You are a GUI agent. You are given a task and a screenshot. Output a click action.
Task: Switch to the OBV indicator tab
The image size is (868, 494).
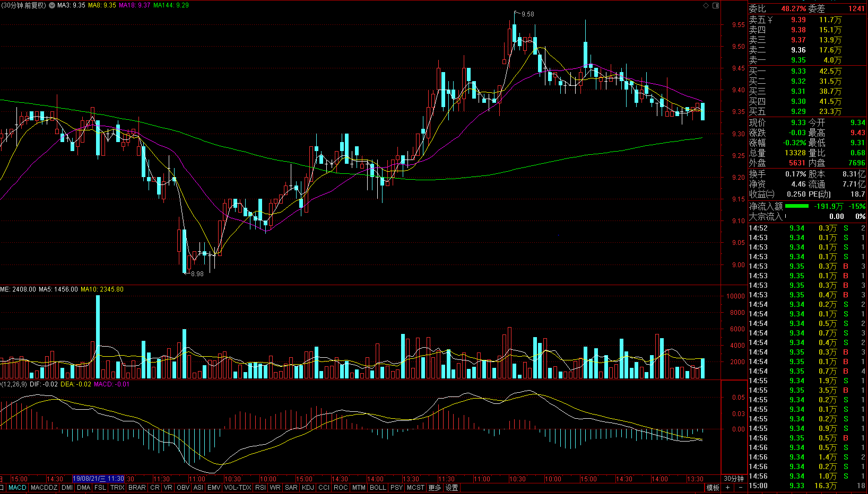coord(183,488)
